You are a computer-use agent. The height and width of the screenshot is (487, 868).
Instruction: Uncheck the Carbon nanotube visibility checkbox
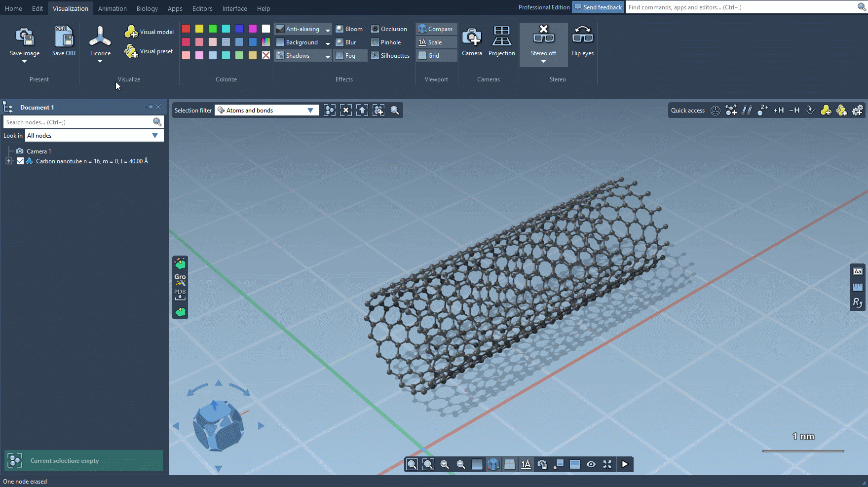tap(20, 161)
